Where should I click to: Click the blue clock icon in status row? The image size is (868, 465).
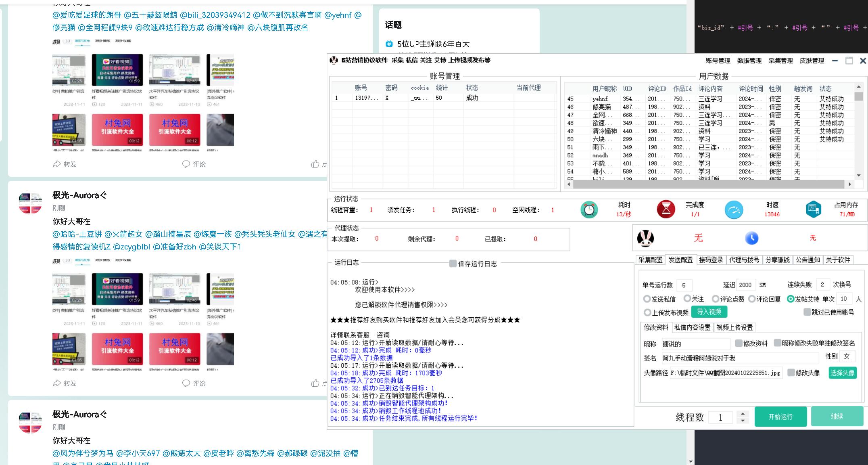[x=751, y=238]
